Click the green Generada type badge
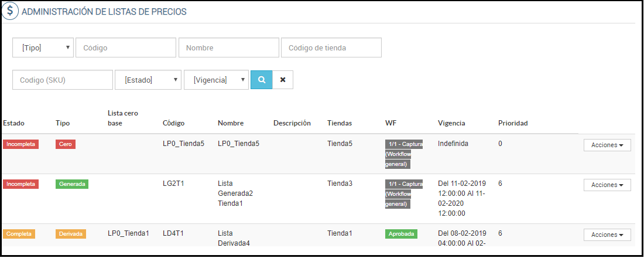 click(73, 184)
